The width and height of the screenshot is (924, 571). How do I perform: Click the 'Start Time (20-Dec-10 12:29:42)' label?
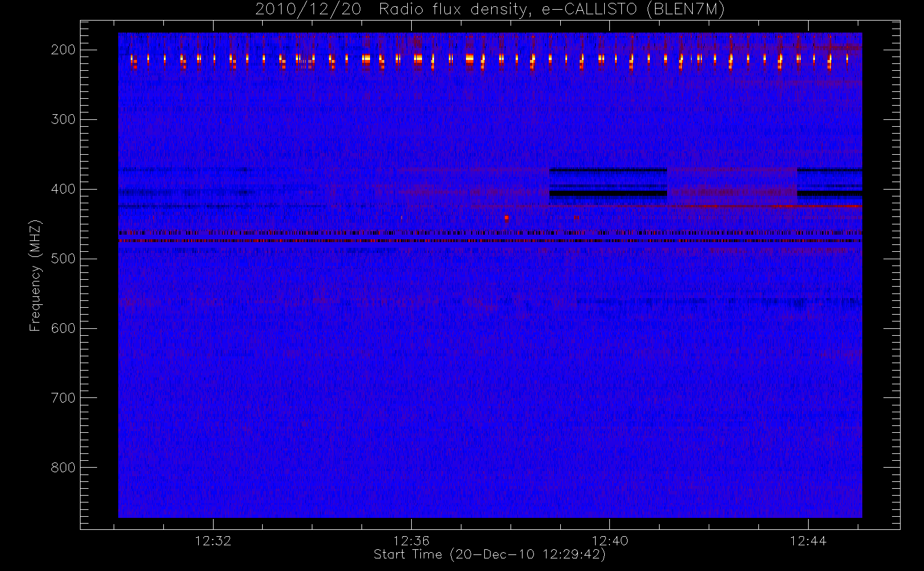pyautogui.click(x=489, y=554)
